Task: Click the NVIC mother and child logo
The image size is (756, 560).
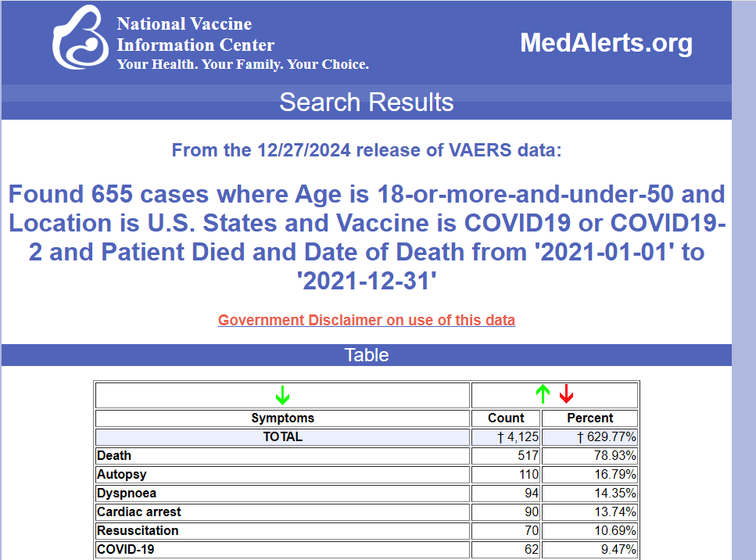Action: pos(80,38)
